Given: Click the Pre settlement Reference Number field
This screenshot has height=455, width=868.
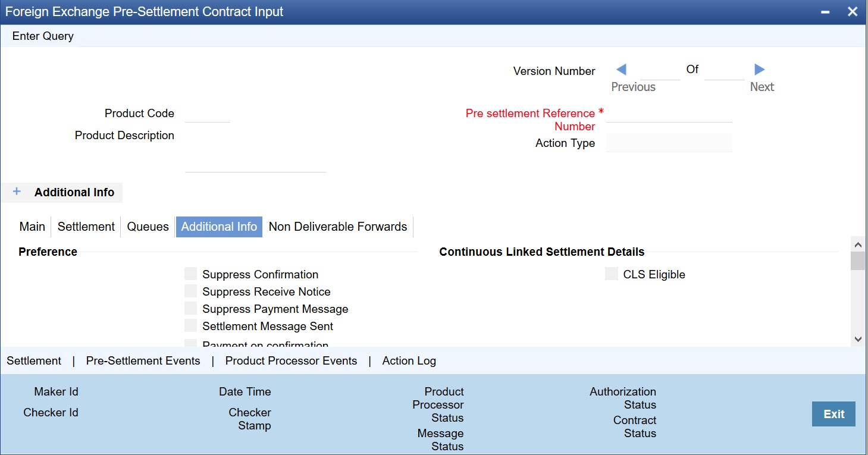Looking at the screenshot, I should click(x=669, y=114).
